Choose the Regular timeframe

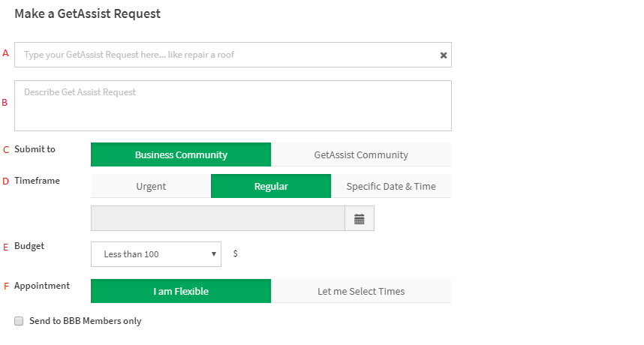coord(271,186)
